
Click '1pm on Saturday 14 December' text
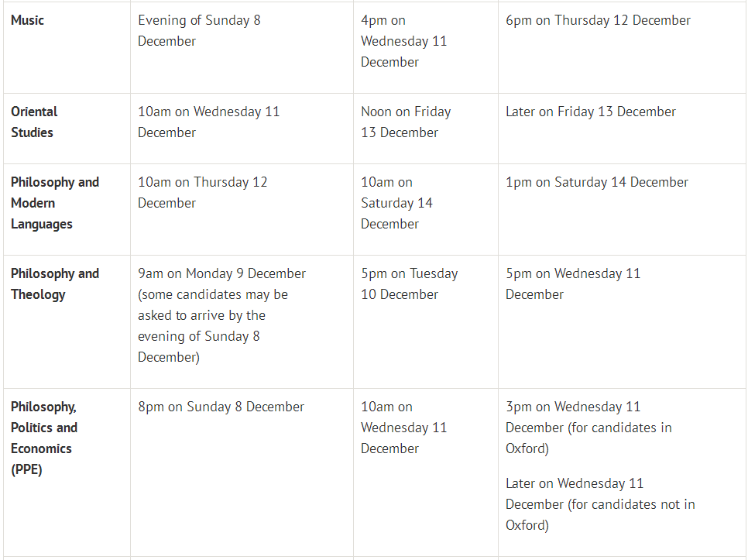coord(596,182)
